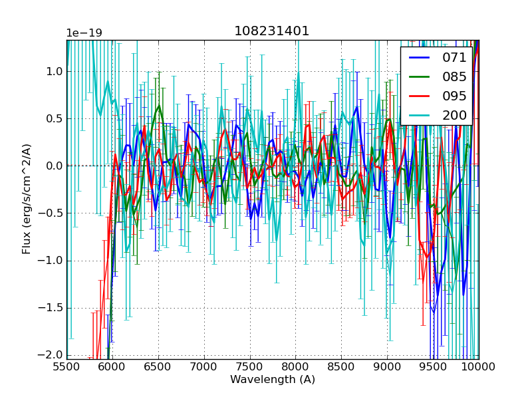Screen dimensions: 532x399
Task: Click the 7500 x-axis tick label
Action: coord(250,366)
